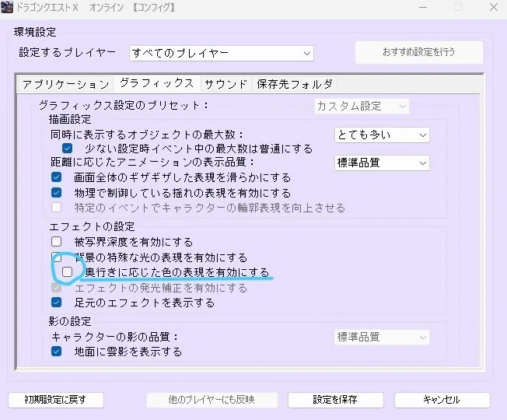This screenshot has height=420, width=507.
Task: Check 奥行きに応じた色の表現を有効にする
Action: (x=67, y=272)
